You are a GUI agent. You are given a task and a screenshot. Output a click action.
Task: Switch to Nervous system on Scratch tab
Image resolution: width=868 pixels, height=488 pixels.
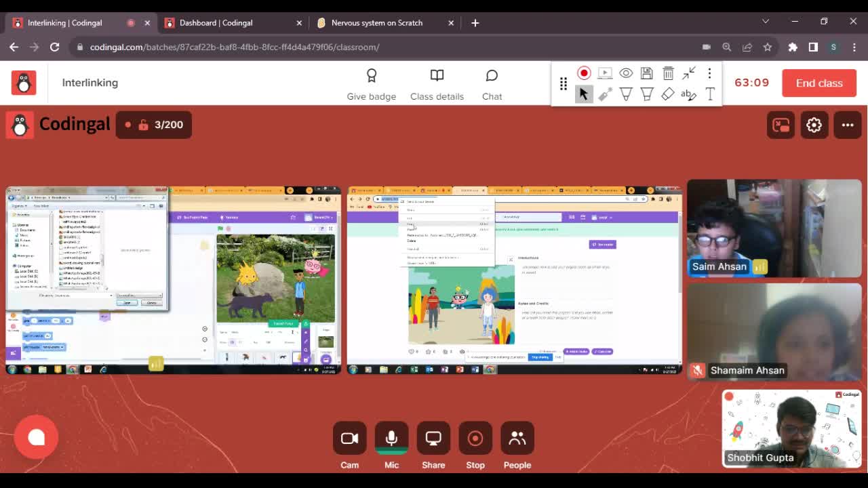coord(376,22)
